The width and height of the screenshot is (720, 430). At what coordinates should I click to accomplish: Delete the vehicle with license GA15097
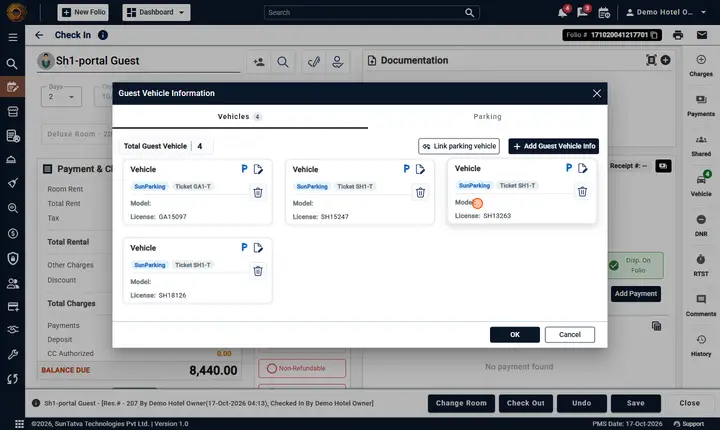point(258,192)
